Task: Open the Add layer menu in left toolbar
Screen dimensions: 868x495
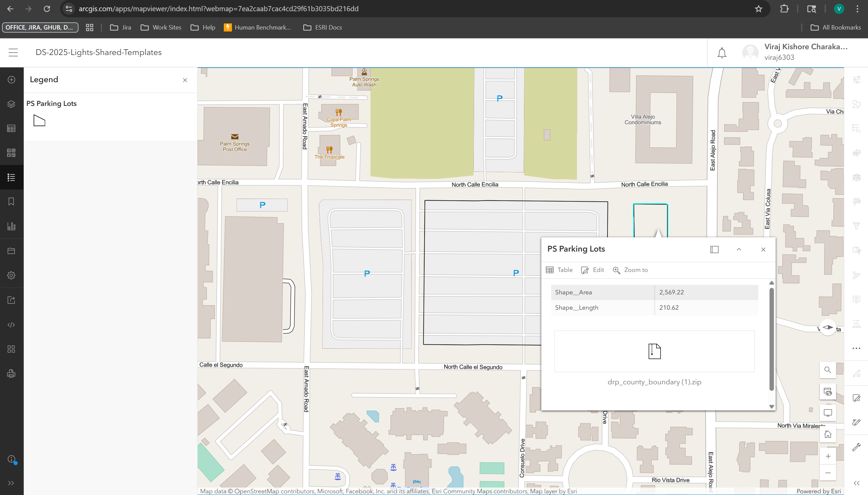Action: (12, 79)
